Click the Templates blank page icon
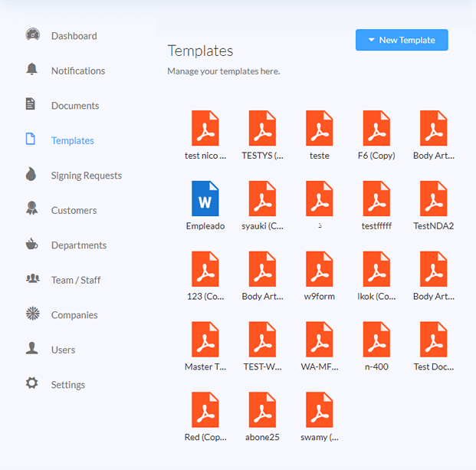This screenshot has height=470, width=476. (31, 139)
